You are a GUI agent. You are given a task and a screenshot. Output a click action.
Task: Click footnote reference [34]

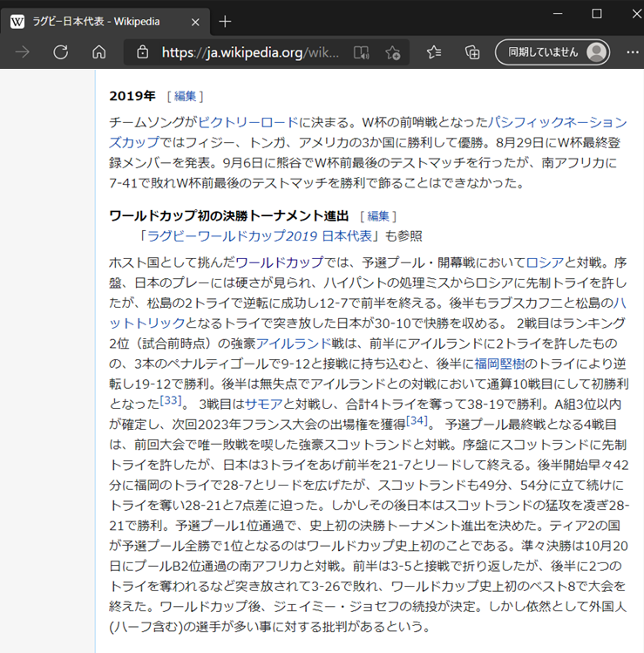[417, 420]
